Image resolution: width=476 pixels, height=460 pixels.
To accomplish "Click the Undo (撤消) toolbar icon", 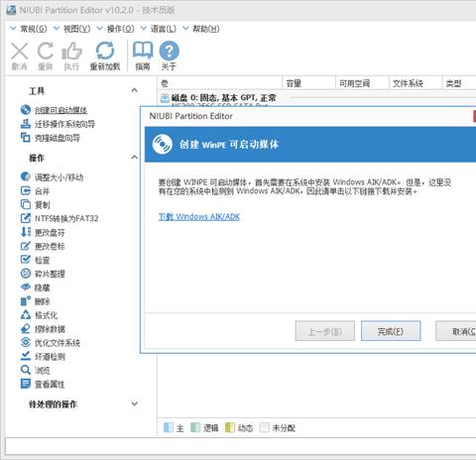I will 20,52.
